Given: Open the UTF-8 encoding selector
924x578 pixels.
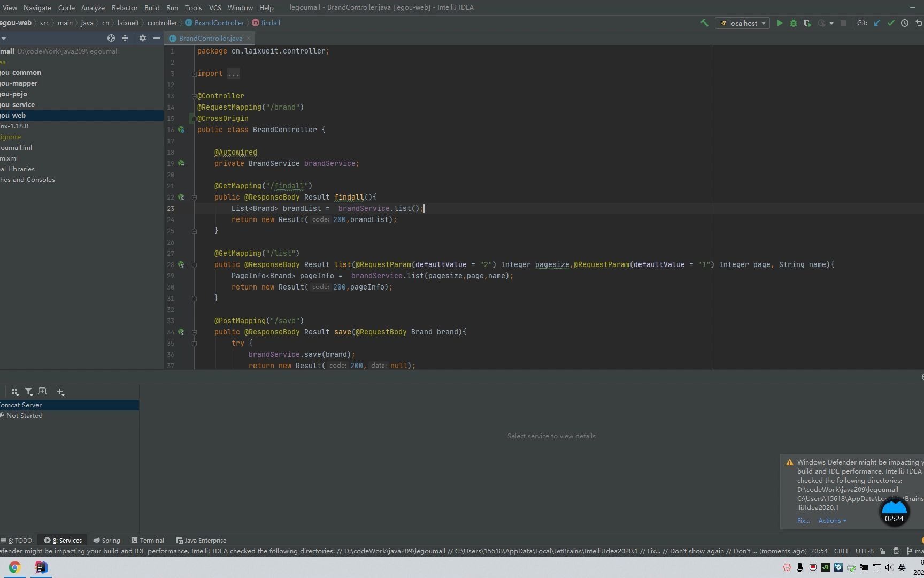Looking at the screenshot, I should [x=864, y=551].
